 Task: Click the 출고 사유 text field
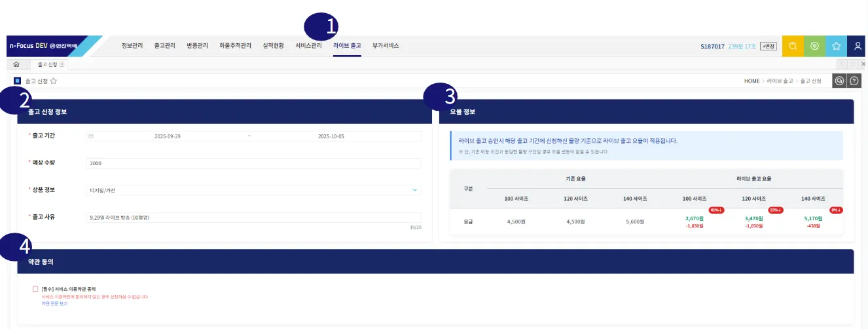(253, 217)
